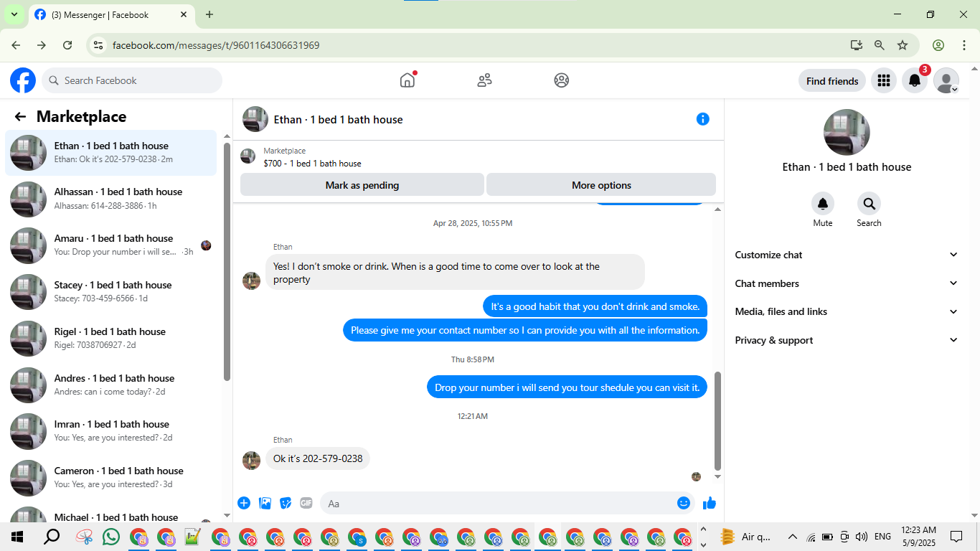Expand Media, files and links section
Image resolution: width=980 pixels, height=551 pixels.
click(x=847, y=311)
